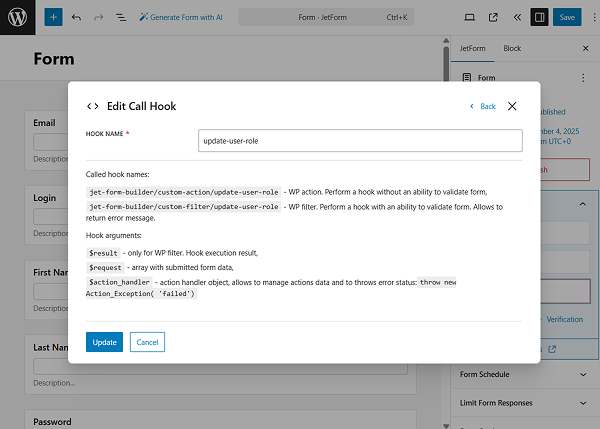This screenshot has height=429, width=600.
Task: Save the form
Action: 567,17
